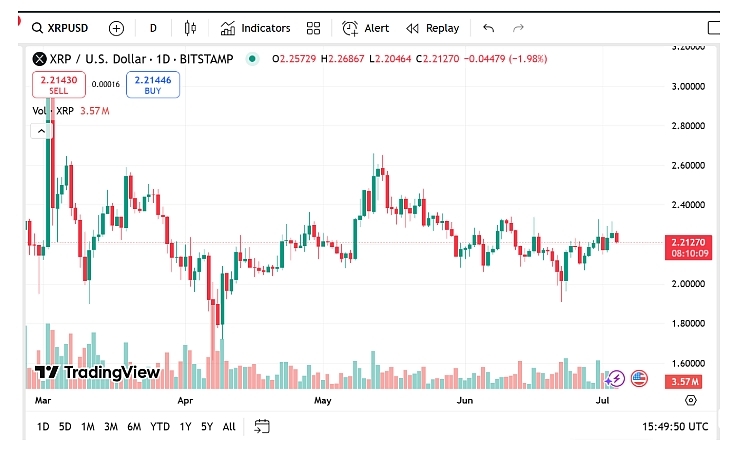This screenshot has height=467, width=735.
Task: Open the D interval dropdown
Action: 153,28
